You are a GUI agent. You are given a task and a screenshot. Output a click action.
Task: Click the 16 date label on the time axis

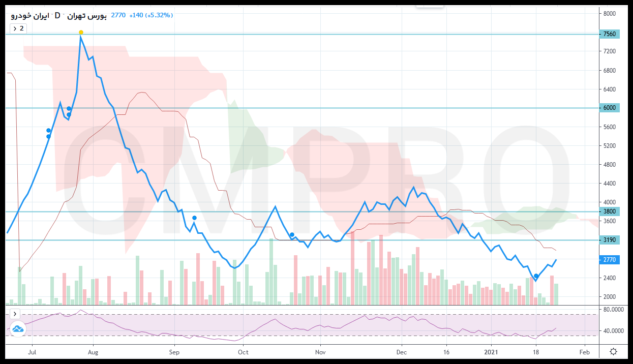(447, 352)
